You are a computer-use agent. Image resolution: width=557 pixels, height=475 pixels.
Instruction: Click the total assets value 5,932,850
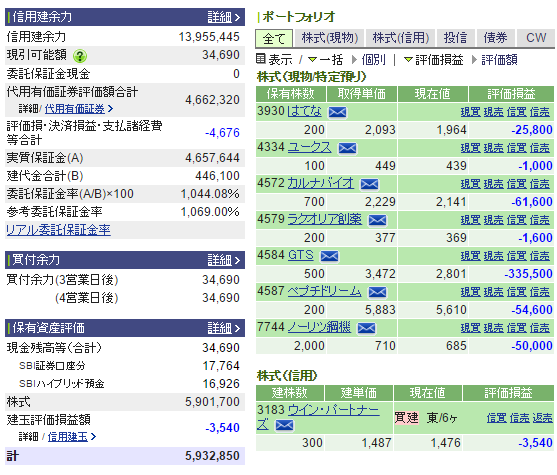click(212, 456)
